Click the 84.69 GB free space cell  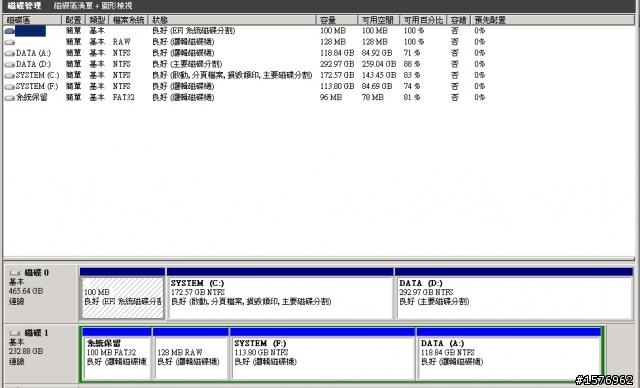tap(377, 86)
